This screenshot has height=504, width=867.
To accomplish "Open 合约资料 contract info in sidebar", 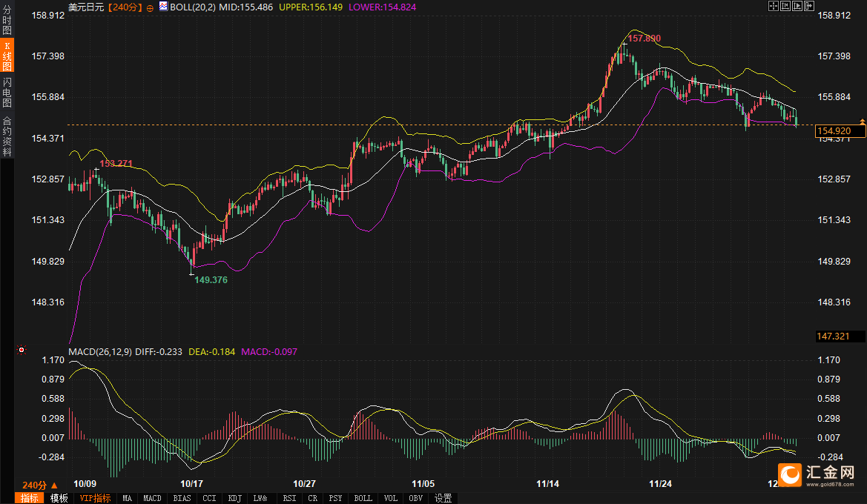I will 7,136.
